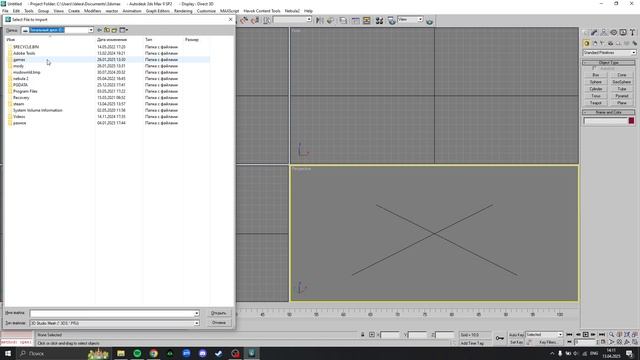Expand the file name combo box arrow
This screenshot has height=360, width=640.
point(196,313)
